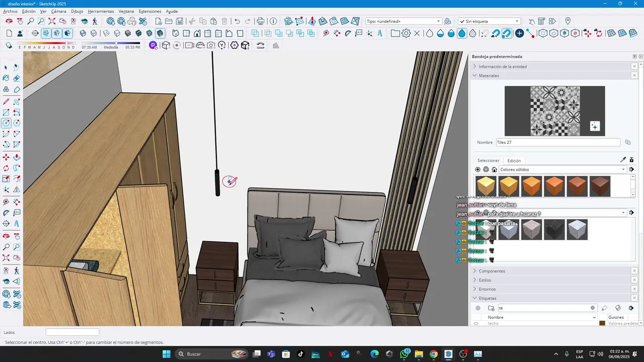Toggle the shadows display icon
The height and width of the screenshot is (362, 644).
pos(9,45)
